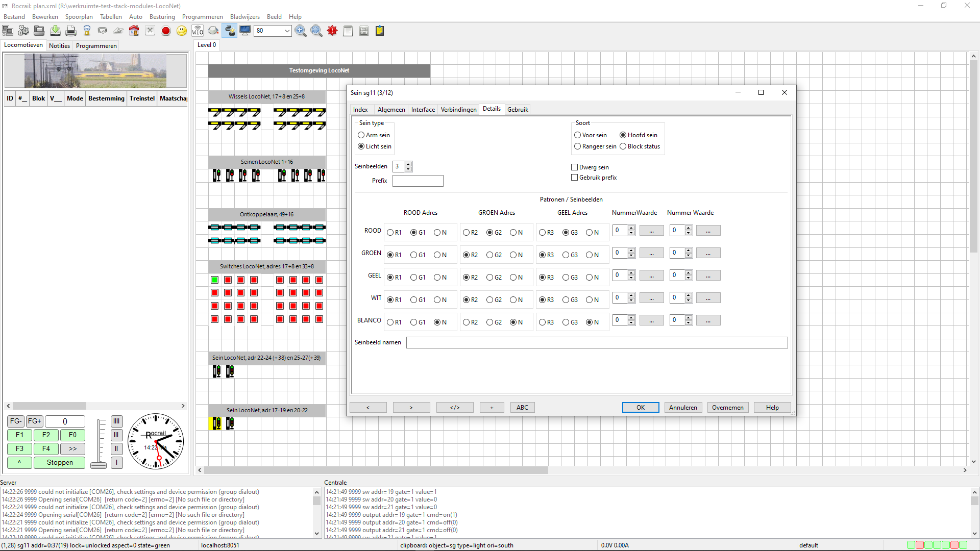Image resolution: width=980 pixels, height=551 pixels.
Task: Open the zoom level 80 dropdown
Action: coord(287,31)
